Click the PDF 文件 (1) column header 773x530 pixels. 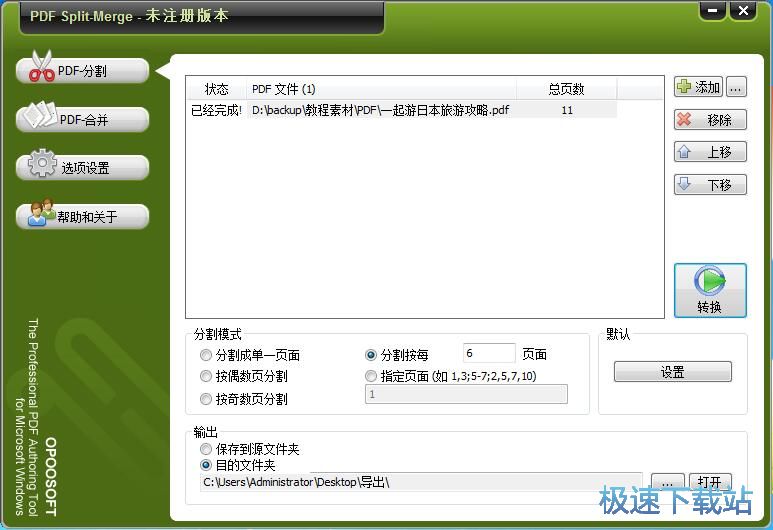(382, 89)
